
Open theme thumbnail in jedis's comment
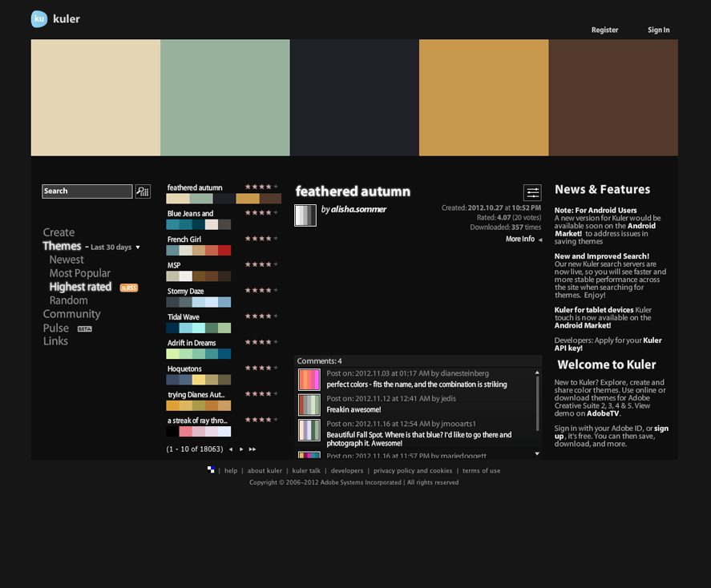(x=309, y=405)
